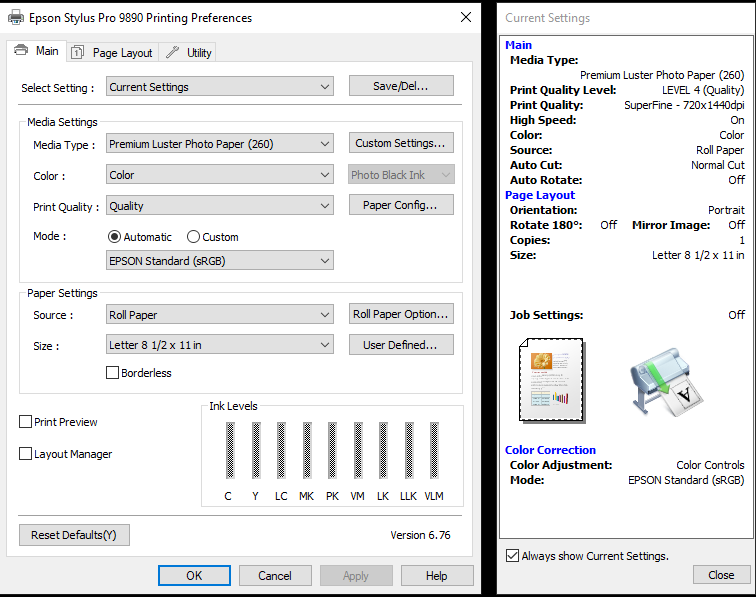Click the Page Layout tab page icon
Screen dimensions: 756x597
(77, 52)
